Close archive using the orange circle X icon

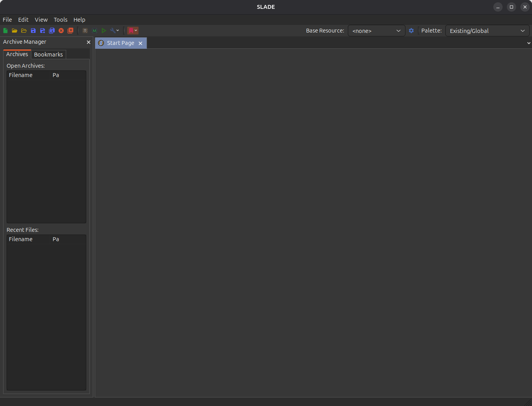pos(61,31)
